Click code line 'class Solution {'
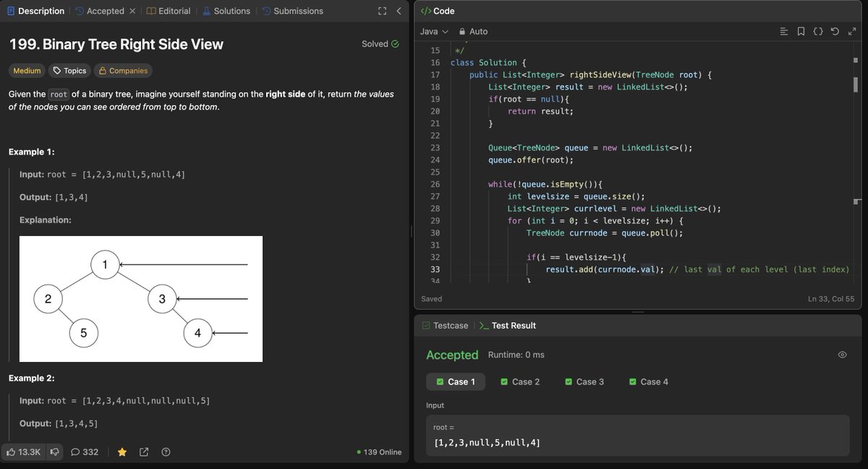Viewport: 868px width, 469px height. pyautogui.click(x=488, y=62)
